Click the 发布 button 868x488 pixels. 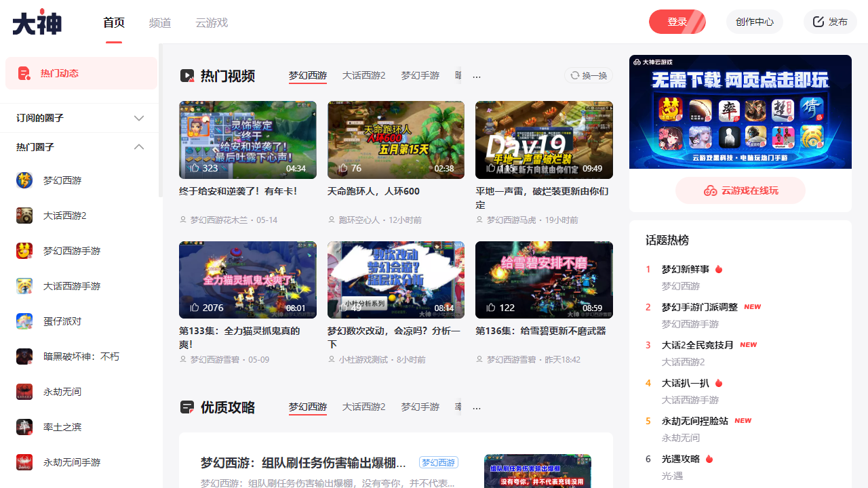pos(830,22)
